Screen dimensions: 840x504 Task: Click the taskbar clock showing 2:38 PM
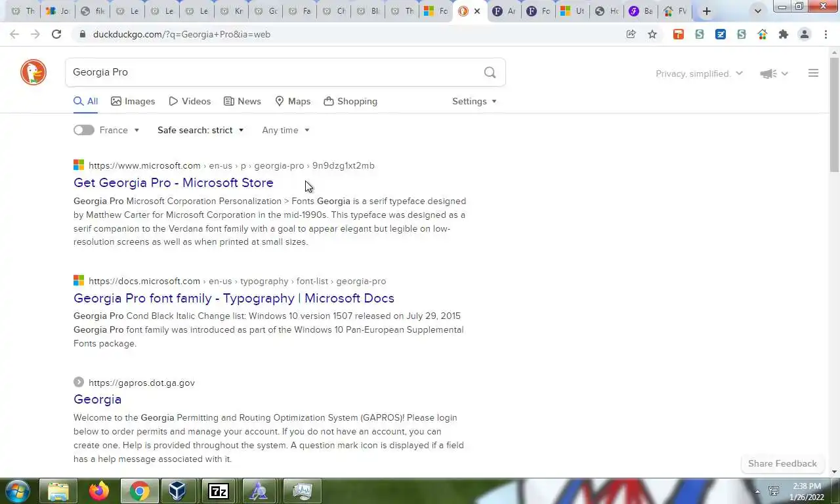pos(807,491)
